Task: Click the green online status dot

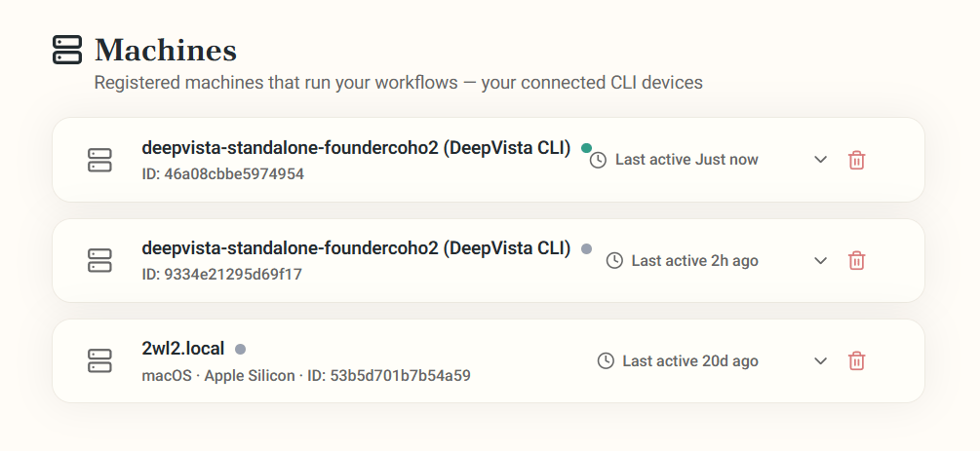Action: (586, 148)
